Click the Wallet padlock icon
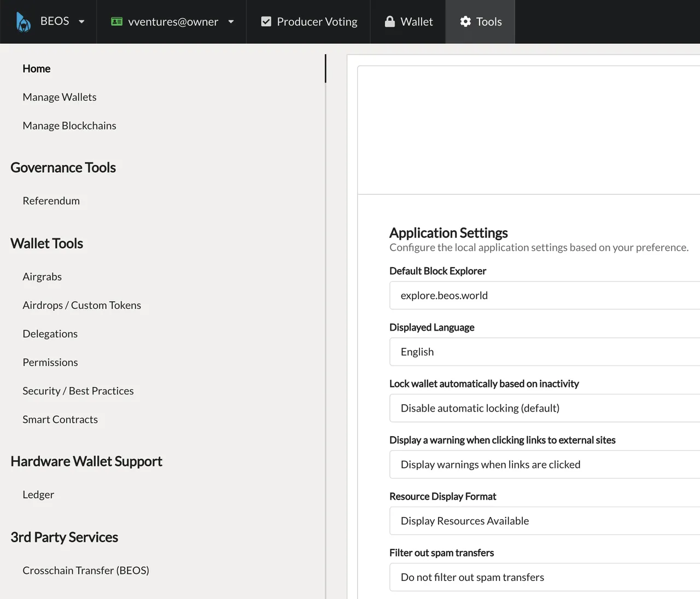 389,21
